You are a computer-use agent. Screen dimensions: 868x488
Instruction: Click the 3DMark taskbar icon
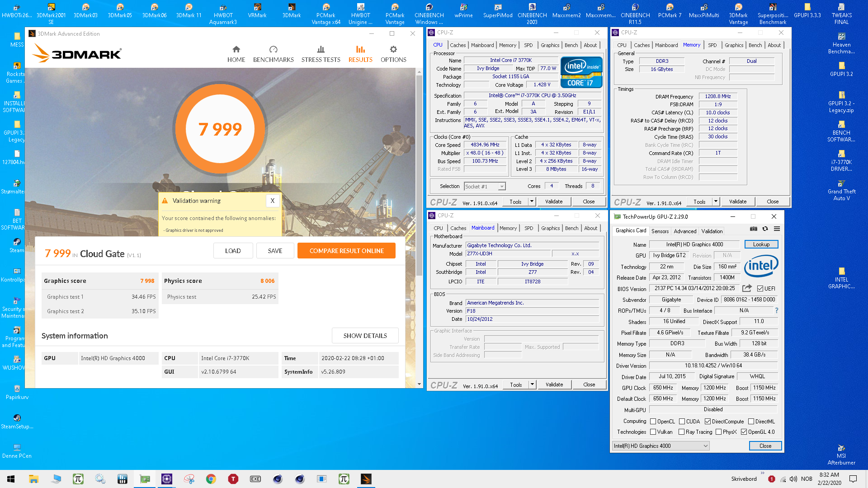coord(366,479)
